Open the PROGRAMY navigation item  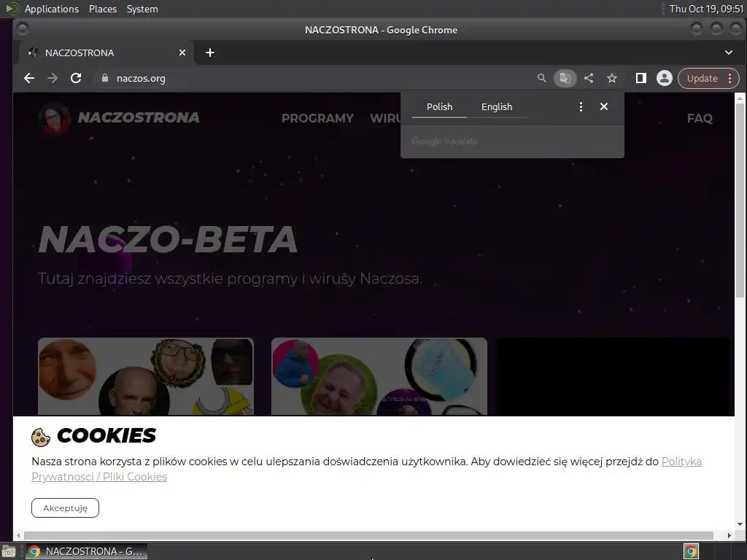[x=317, y=118]
